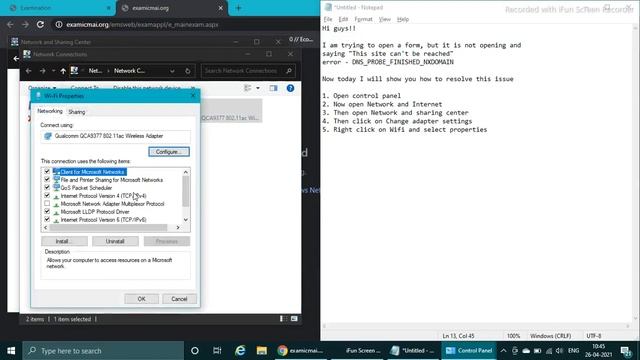
Task: Enable Microsoft Network Adapter Multiplexor Protocol checkbox
Action: tap(47, 203)
